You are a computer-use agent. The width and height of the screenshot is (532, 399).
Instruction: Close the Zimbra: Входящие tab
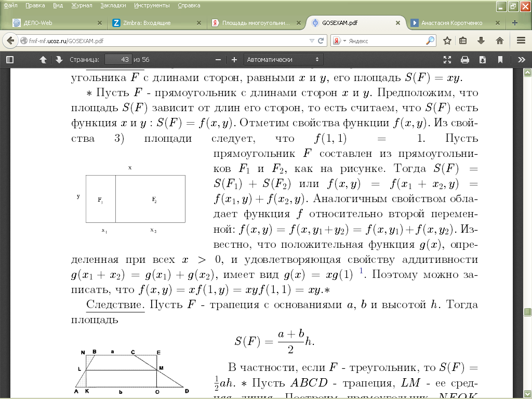tap(199, 23)
